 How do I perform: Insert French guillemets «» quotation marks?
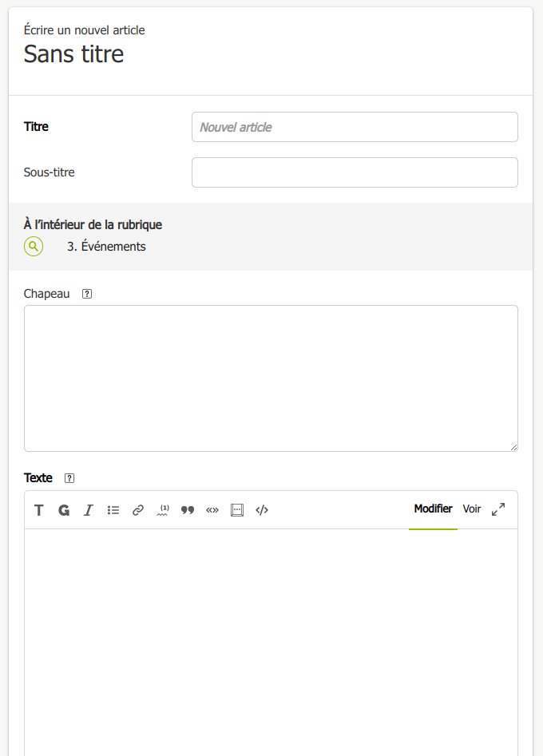pos(212,510)
